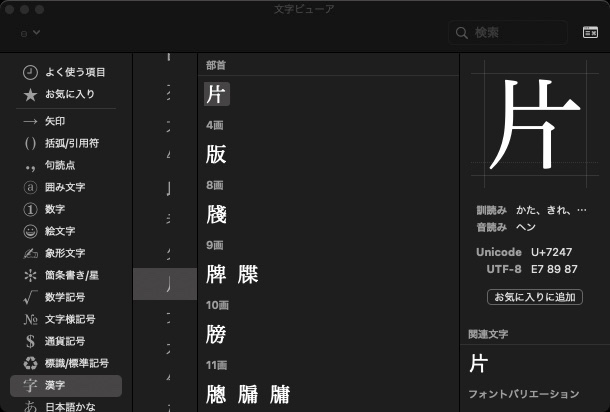Select お気に入り star icon

30,95
